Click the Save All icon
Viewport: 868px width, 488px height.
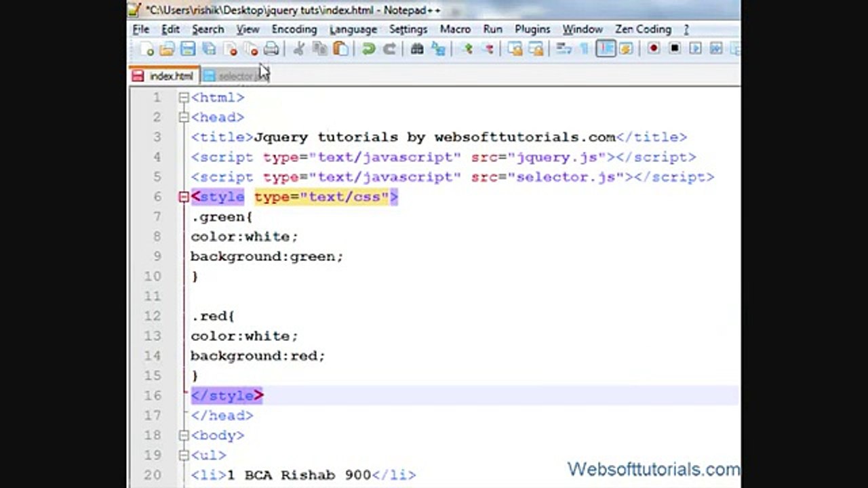209,49
